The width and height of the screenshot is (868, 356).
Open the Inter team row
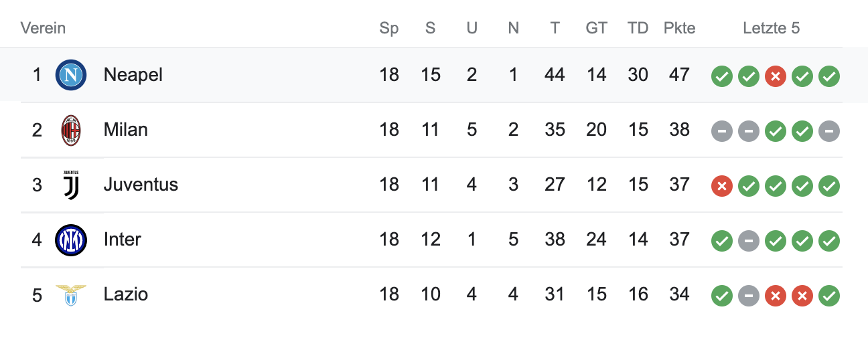pyautogui.click(x=122, y=240)
